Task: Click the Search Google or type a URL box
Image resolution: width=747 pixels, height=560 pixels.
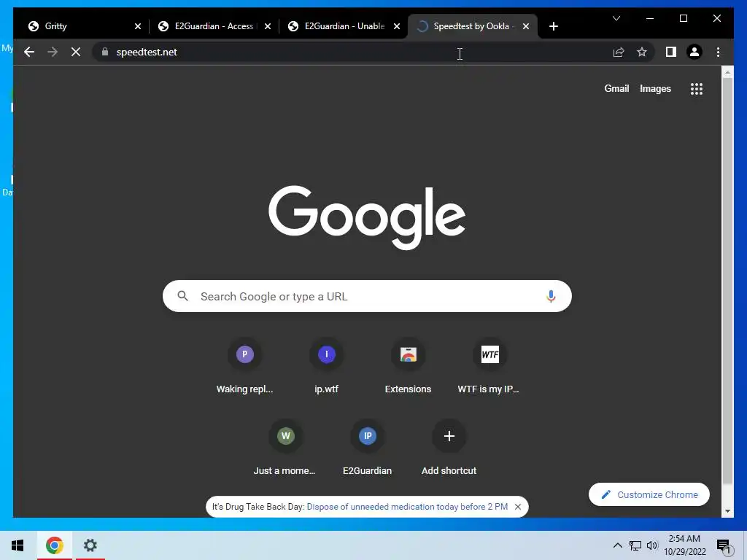Action: [367, 296]
